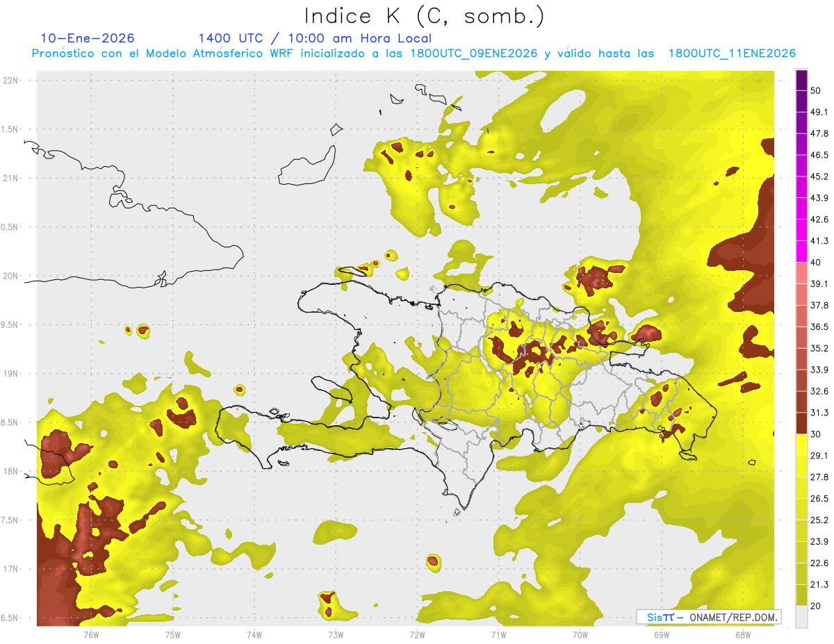Click the colorbar value '42.6'
Viewport: 834px width, 644px height.
tap(819, 220)
